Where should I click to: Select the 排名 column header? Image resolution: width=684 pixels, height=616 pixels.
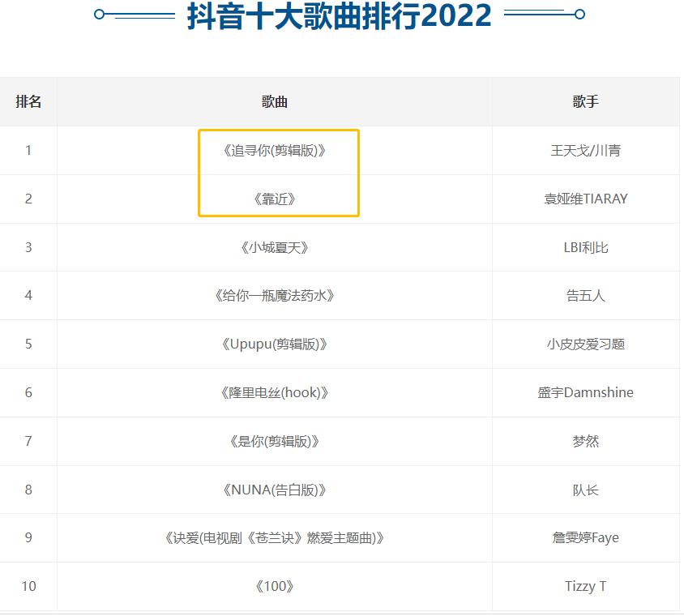tap(28, 101)
